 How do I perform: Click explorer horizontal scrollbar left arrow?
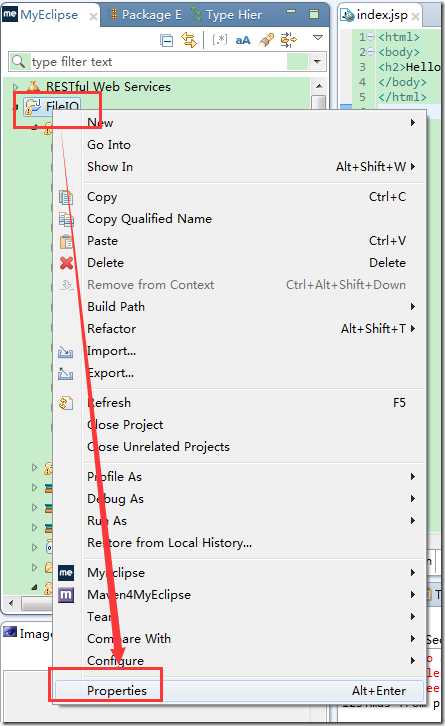pyautogui.click(x=11, y=603)
